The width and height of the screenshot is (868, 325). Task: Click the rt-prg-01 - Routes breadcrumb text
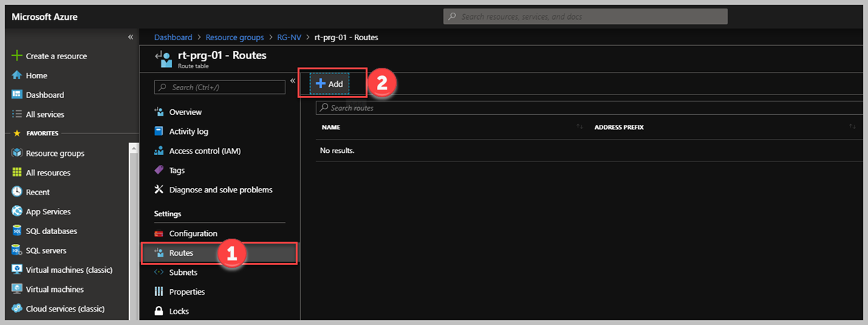(347, 37)
